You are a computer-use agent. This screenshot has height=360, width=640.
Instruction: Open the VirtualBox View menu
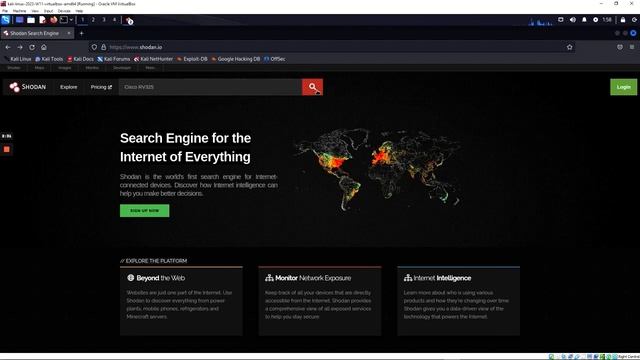click(x=36, y=11)
